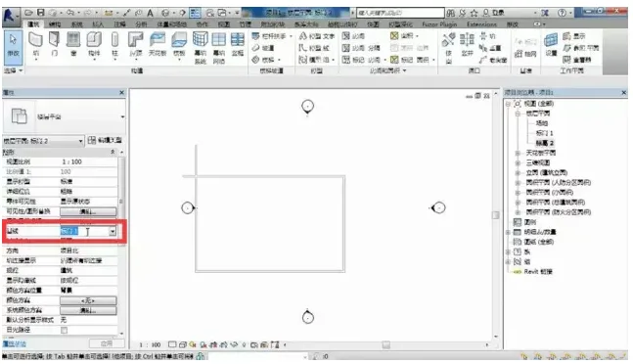Click Edit button for Visibility/Graphics Overrides
Image resolution: width=633 pixels, height=364 pixels.
coord(88,211)
